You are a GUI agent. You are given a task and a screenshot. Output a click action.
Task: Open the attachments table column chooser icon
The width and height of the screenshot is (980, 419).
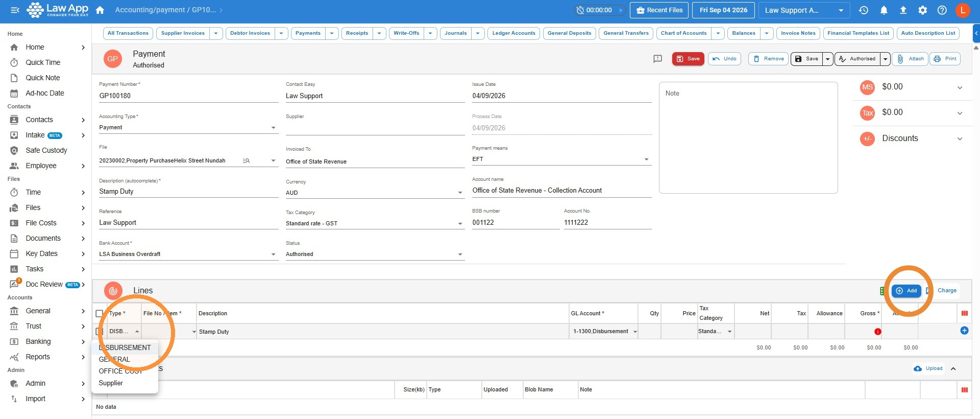(965, 390)
